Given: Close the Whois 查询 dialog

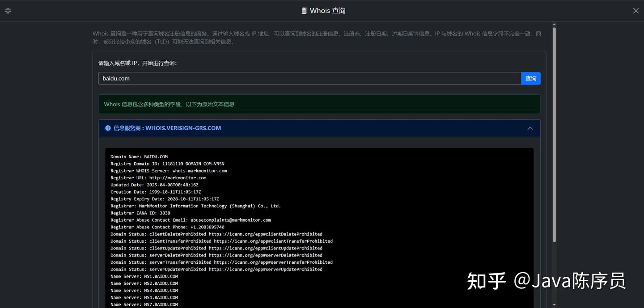Looking at the screenshot, I should (x=636, y=11).
